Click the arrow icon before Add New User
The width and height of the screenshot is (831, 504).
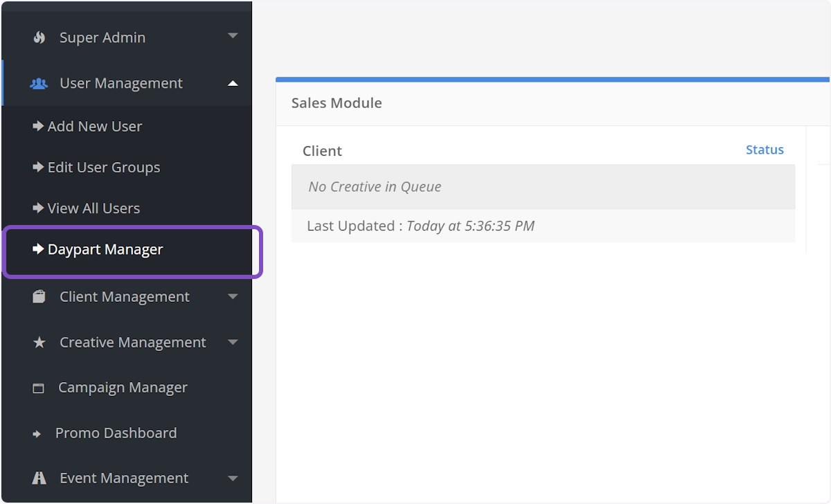coord(39,126)
